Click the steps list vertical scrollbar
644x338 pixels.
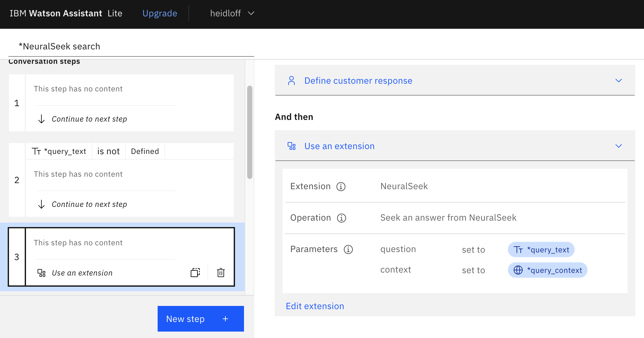point(250,132)
